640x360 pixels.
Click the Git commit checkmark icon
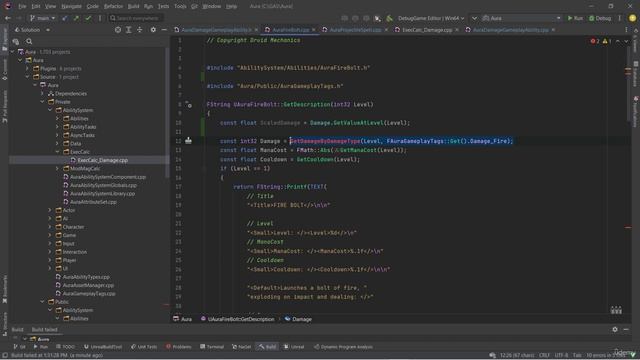(88, 18)
